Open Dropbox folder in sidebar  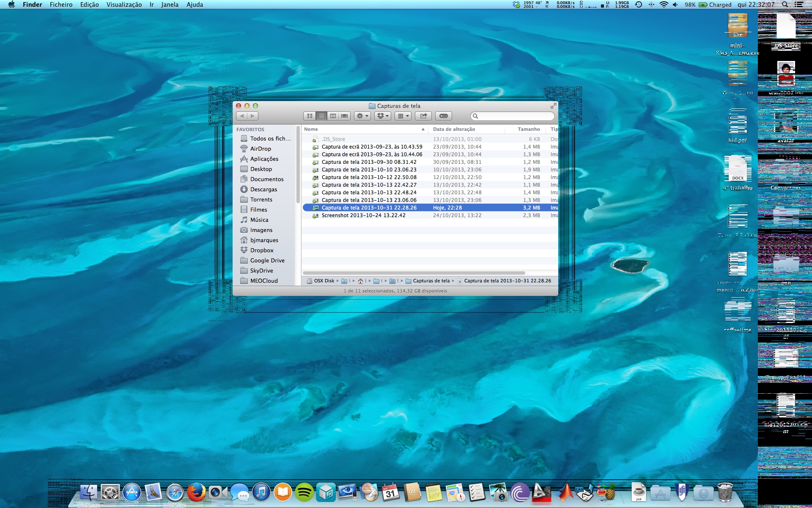pyautogui.click(x=261, y=251)
